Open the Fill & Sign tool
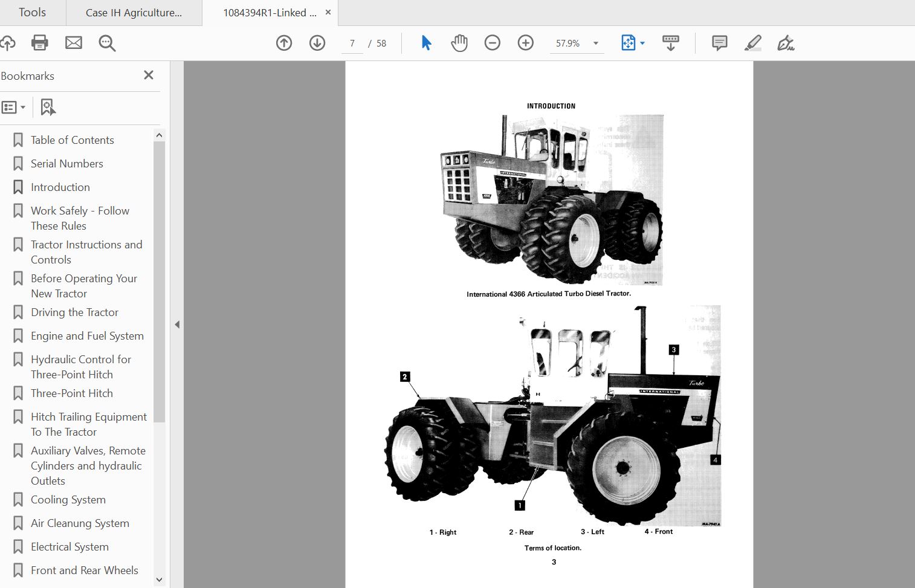915x588 pixels. click(786, 43)
